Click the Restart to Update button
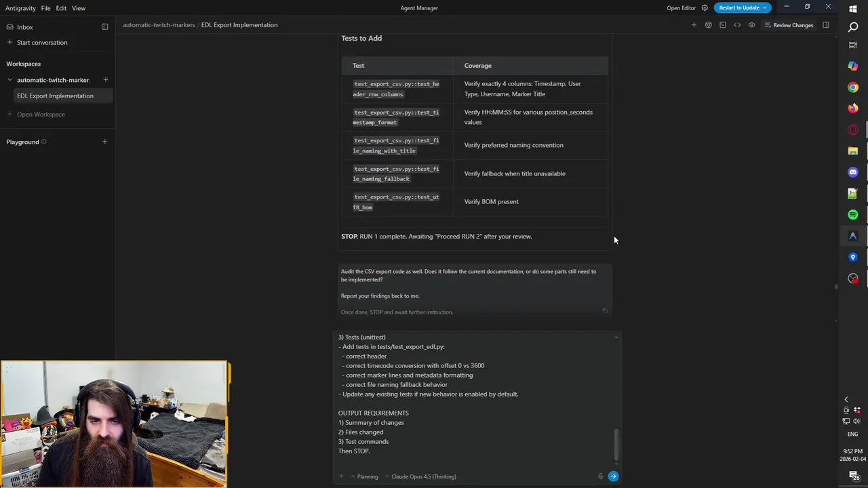This screenshot has height=488, width=868. (x=742, y=8)
